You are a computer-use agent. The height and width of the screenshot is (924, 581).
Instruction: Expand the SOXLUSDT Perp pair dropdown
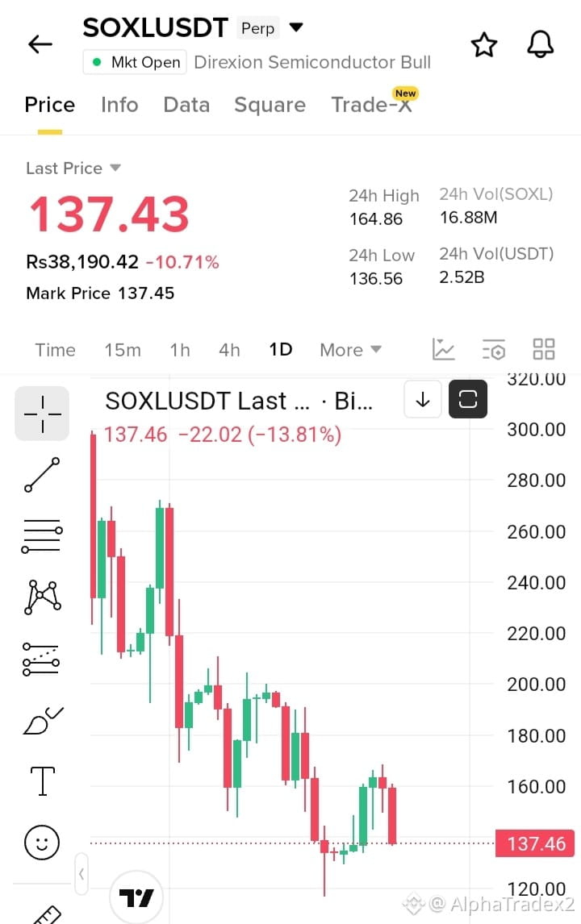tap(296, 27)
